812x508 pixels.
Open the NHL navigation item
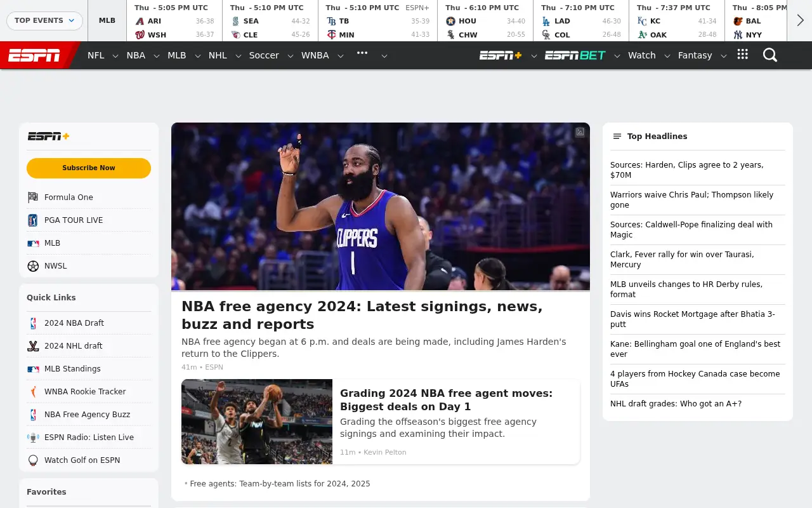218,55
